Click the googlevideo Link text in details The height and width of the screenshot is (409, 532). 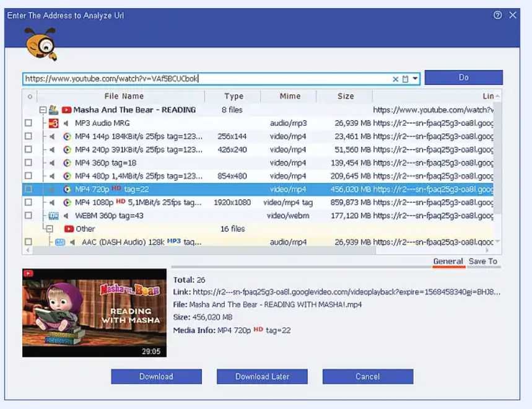pos(346,292)
